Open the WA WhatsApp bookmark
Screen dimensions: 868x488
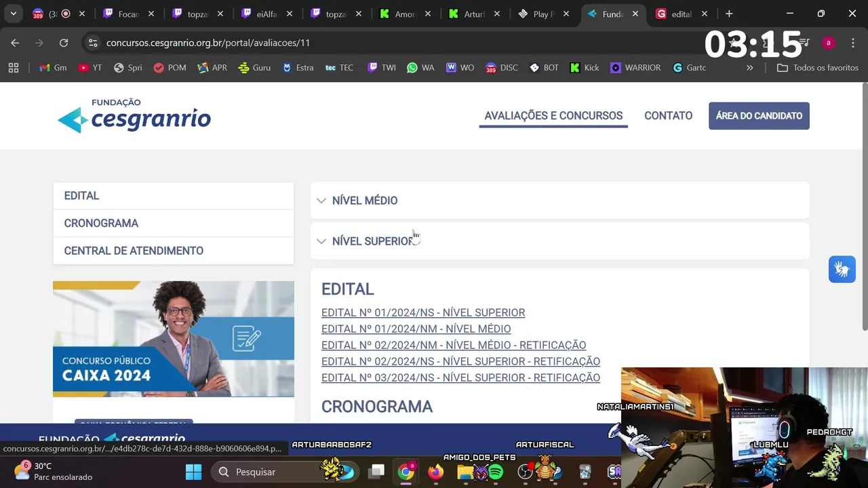coord(420,68)
